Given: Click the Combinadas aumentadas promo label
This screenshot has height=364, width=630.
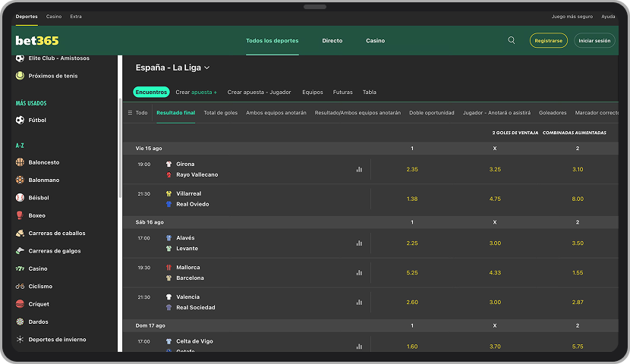Looking at the screenshot, I should click(x=574, y=133).
